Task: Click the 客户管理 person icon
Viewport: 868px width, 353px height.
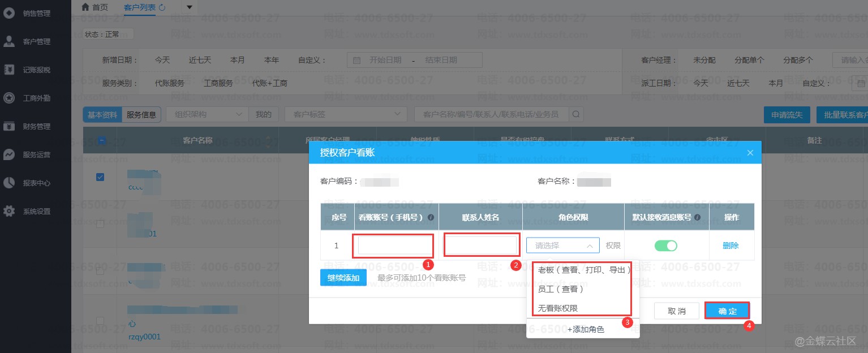Action: click(x=9, y=41)
